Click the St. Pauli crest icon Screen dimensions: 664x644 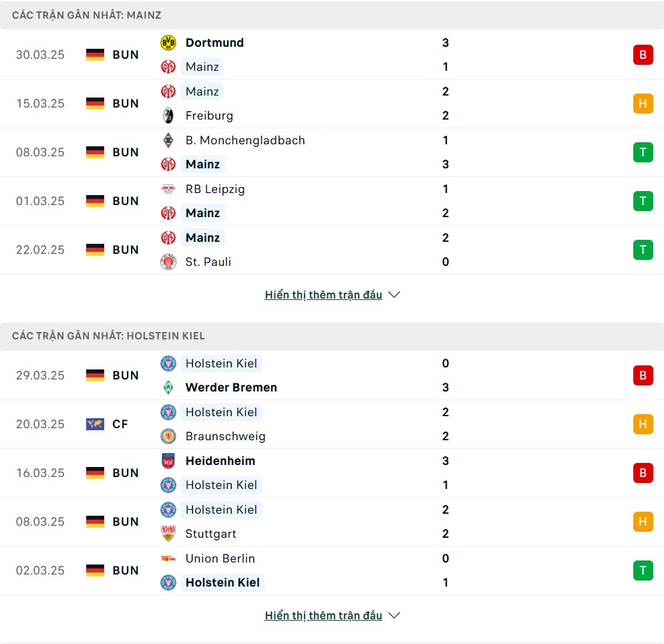(168, 262)
